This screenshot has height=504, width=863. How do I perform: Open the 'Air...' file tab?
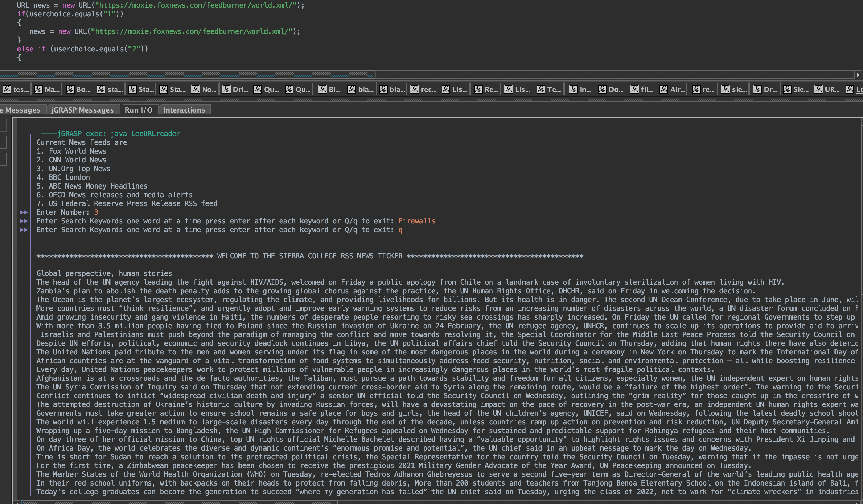point(673,89)
